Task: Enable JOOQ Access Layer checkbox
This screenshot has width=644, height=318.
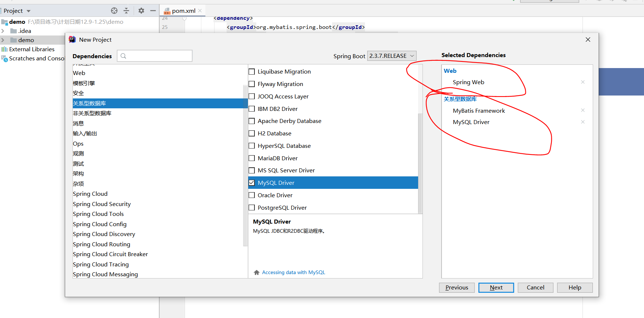Action: coord(252,97)
